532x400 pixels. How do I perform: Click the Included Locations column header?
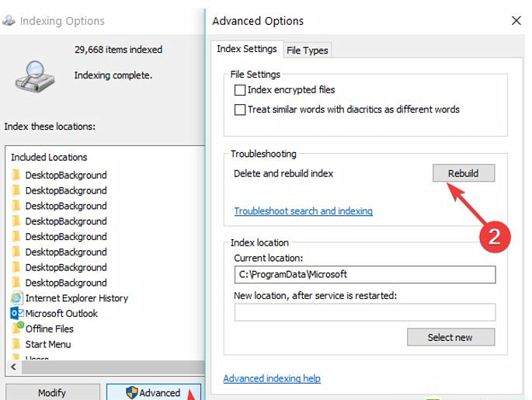pyautogui.click(x=49, y=158)
